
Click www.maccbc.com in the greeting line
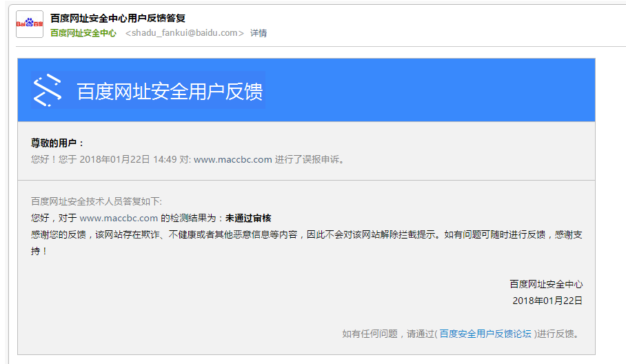(233, 160)
